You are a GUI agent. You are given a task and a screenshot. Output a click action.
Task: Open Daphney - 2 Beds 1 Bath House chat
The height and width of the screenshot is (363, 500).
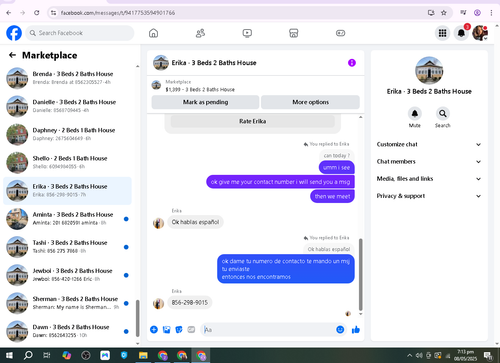(67, 134)
